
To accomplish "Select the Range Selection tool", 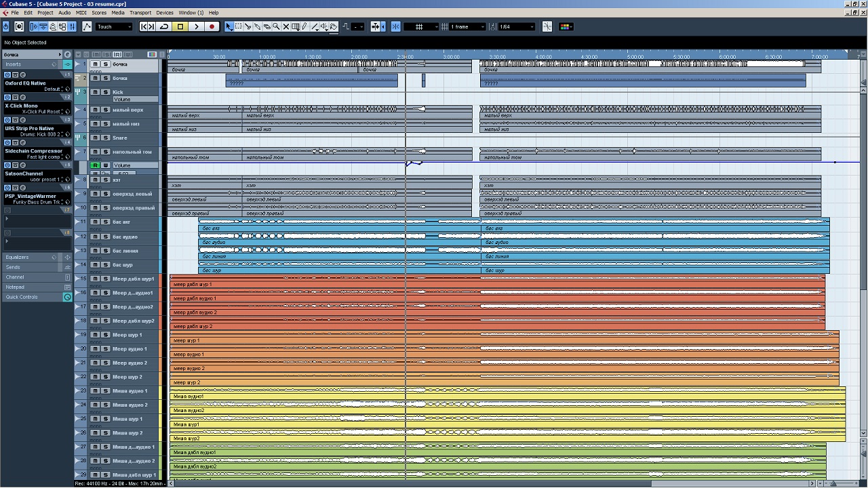I will pos(239,26).
